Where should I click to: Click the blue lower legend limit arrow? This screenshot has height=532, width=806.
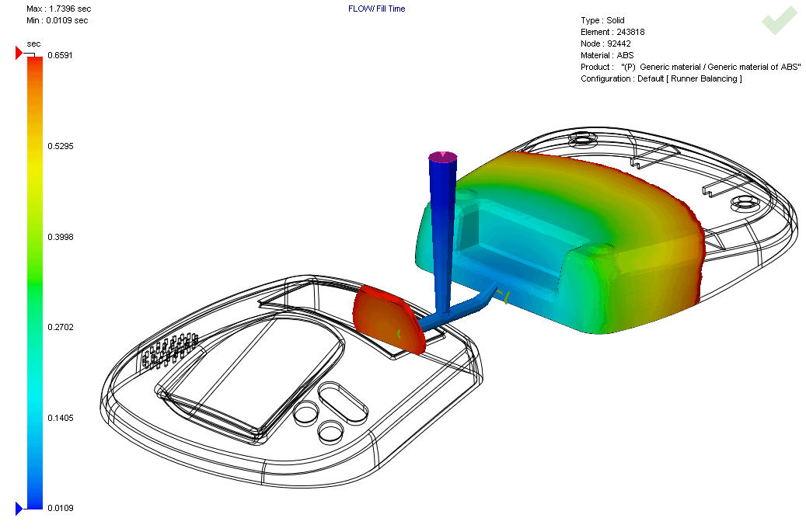click(20, 508)
